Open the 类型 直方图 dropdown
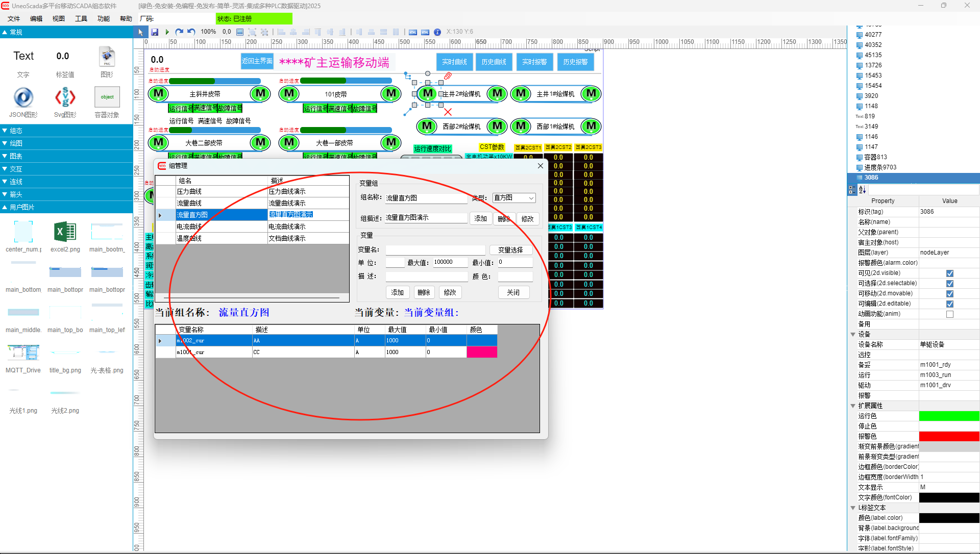 pos(513,198)
